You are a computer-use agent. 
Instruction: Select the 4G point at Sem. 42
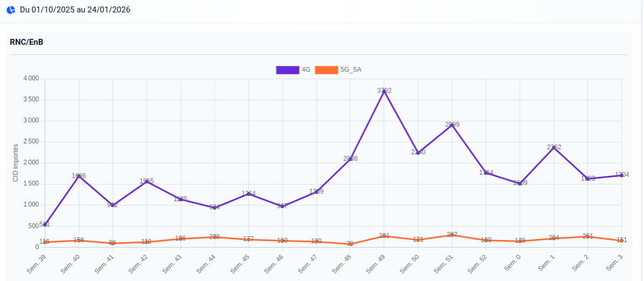(x=146, y=182)
